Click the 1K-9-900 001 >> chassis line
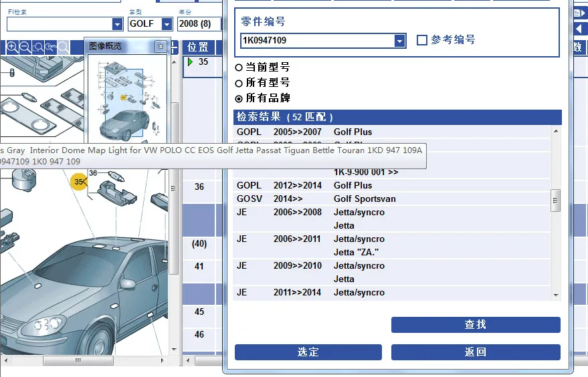 coord(366,172)
